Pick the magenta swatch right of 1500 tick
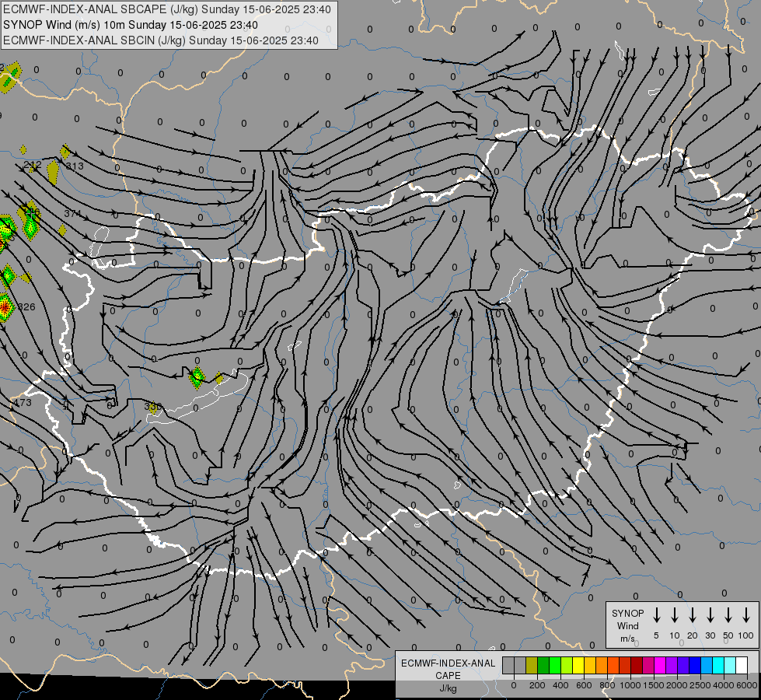Screen dimensions: 761x700 tap(660, 665)
